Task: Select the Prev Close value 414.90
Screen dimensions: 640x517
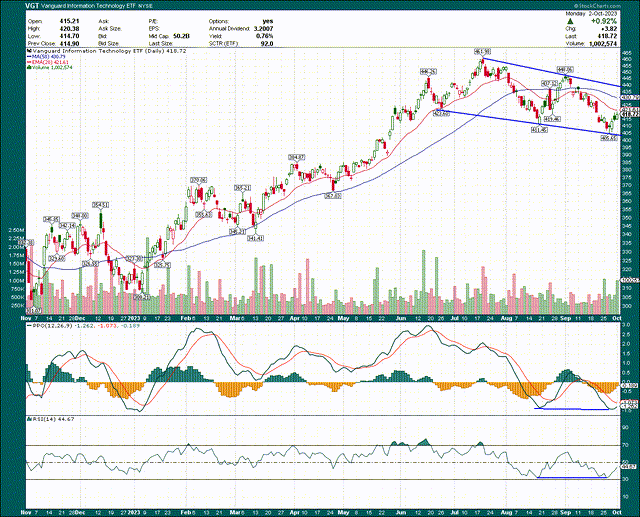Action: (x=69, y=43)
